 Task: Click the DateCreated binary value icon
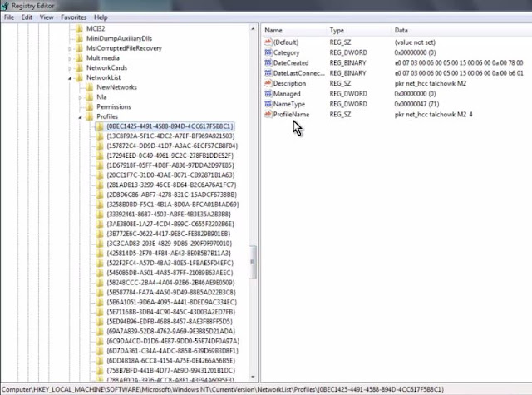click(x=268, y=62)
